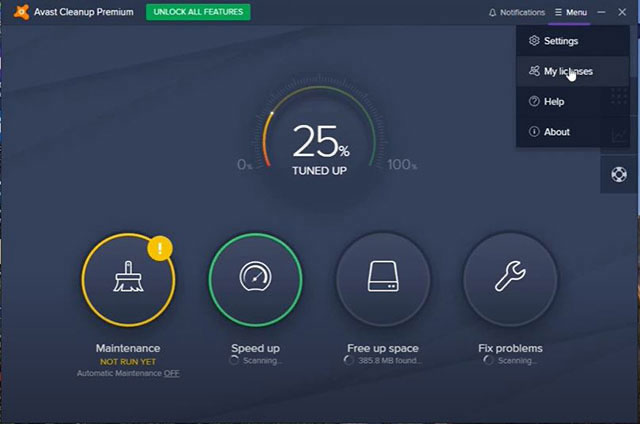
Task: Click the question mark Help icon
Action: 534,101
